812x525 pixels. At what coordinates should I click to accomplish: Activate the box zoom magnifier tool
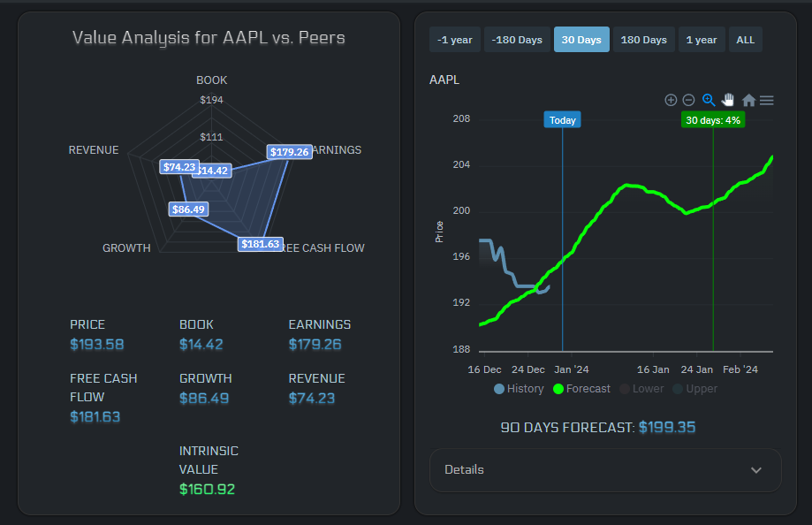click(707, 100)
